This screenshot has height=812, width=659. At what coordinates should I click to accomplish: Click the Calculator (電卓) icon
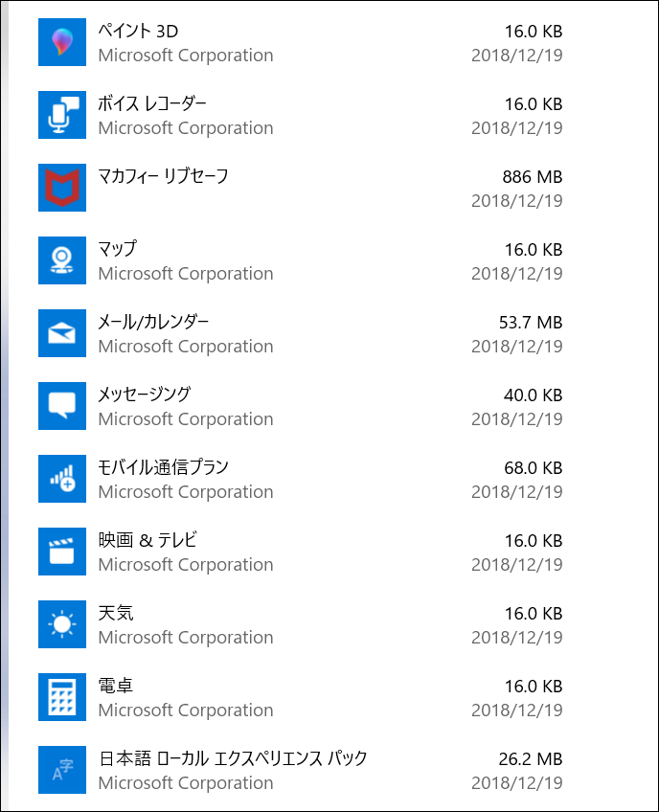pos(62,697)
